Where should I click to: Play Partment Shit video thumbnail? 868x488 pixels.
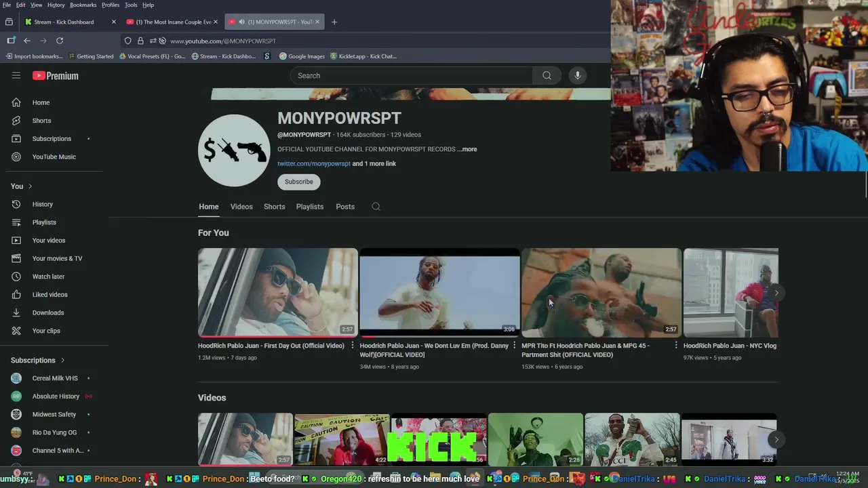(x=601, y=293)
